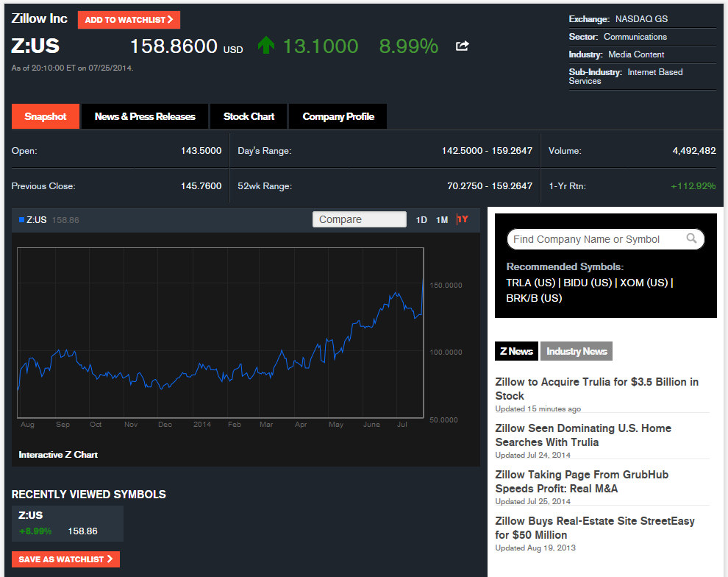Viewport: 728px width, 577px height.
Task: Click the Compare input field
Action: tap(360, 219)
